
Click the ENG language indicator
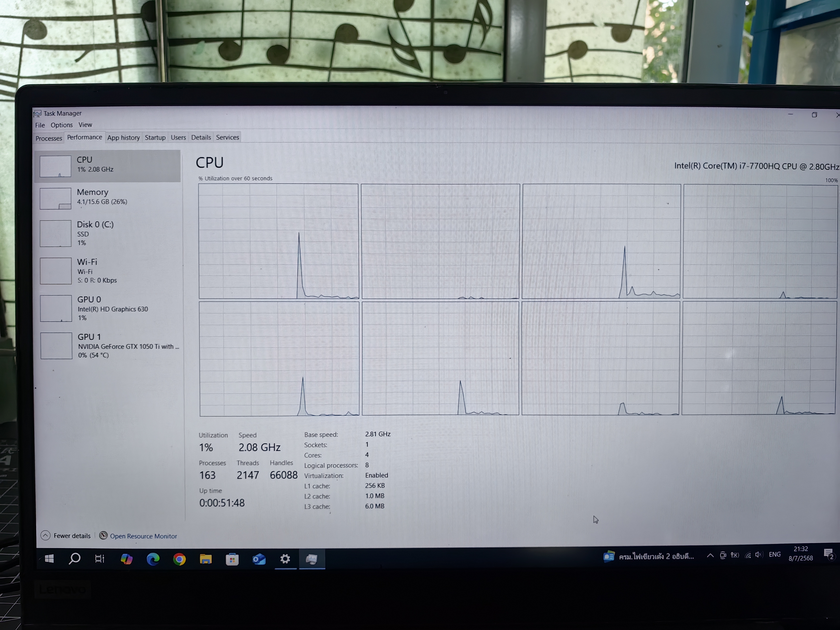point(774,554)
